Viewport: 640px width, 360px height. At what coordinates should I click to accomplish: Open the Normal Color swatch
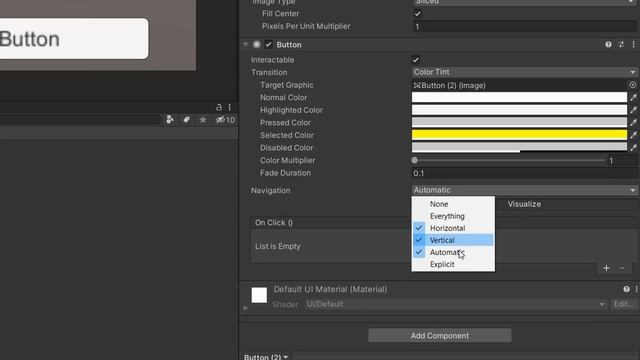tap(519, 98)
